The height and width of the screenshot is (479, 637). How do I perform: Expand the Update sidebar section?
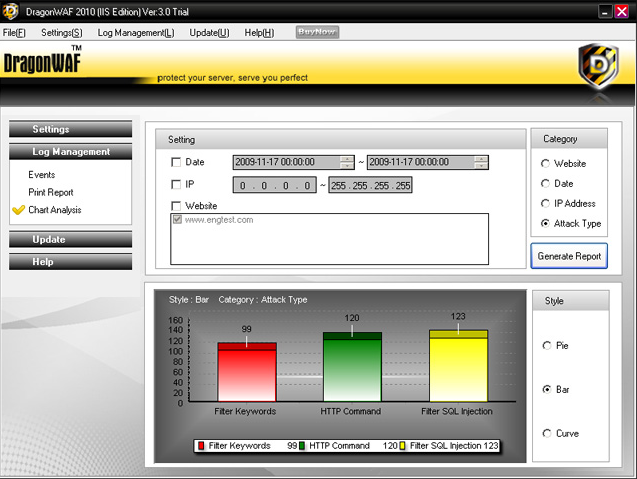(71, 239)
